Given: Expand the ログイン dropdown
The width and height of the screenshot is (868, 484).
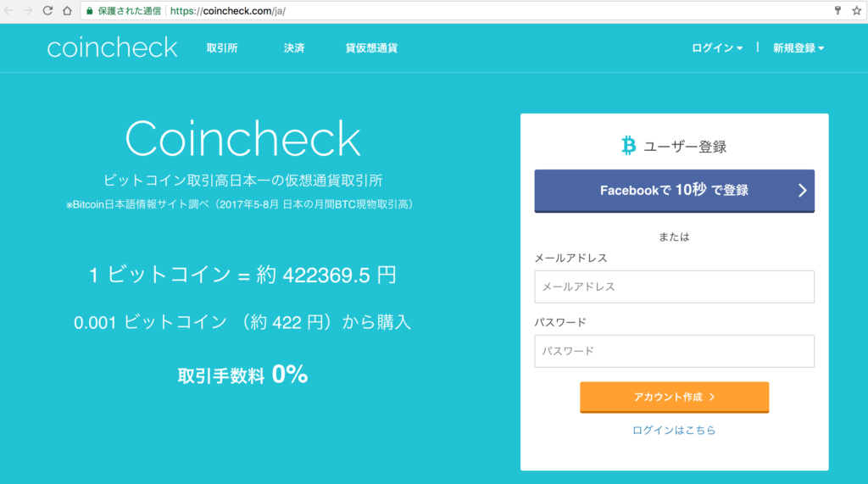Looking at the screenshot, I should [717, 48].
